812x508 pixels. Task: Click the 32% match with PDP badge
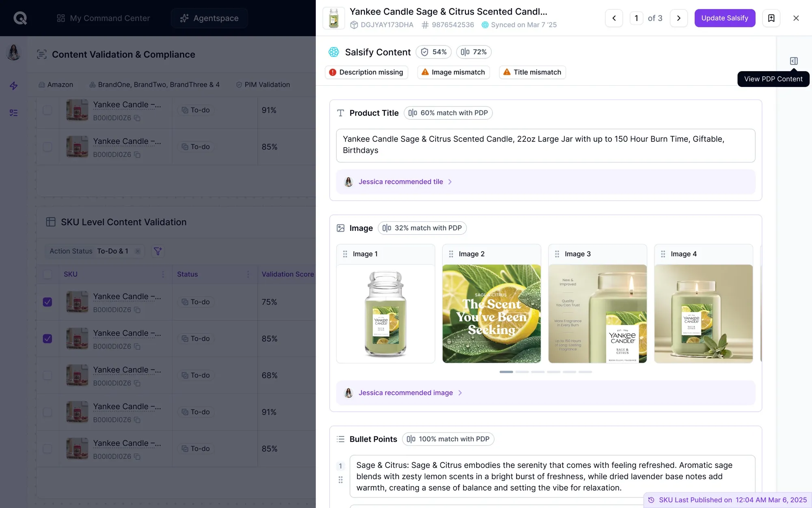[422, 228]
